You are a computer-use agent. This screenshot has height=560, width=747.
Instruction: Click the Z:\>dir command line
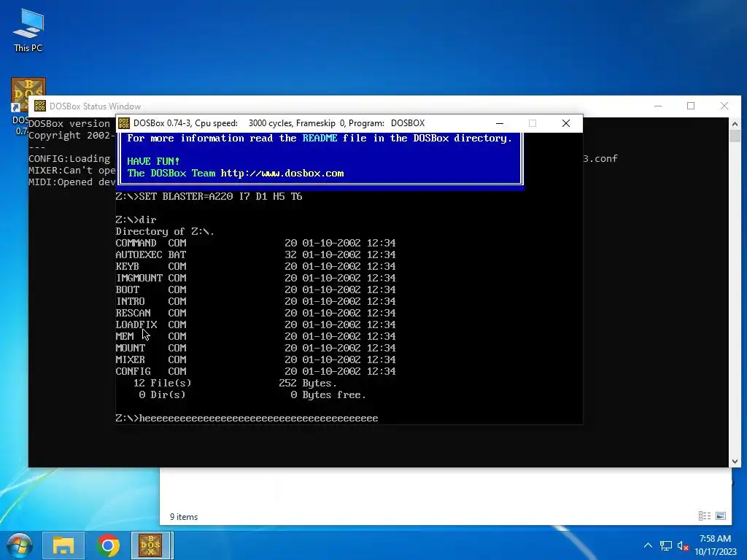(136, 219)
